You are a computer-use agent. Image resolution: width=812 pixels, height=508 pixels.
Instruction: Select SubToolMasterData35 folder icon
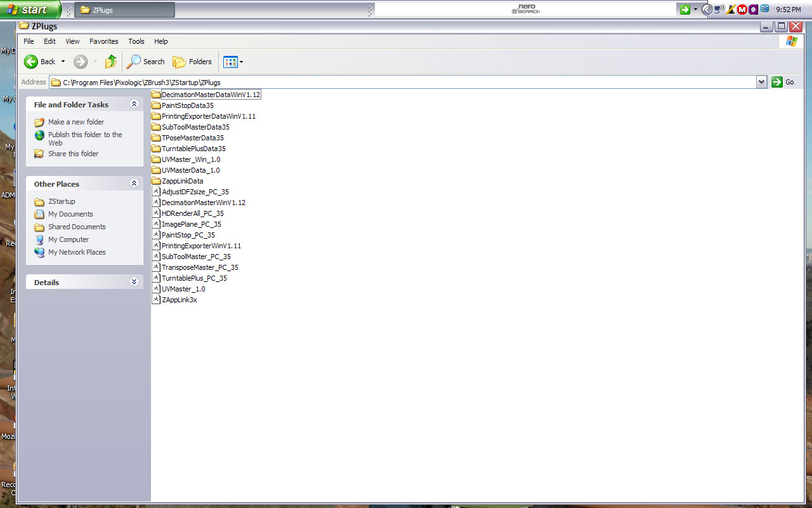pyautogui.click(x=156, y=127)
